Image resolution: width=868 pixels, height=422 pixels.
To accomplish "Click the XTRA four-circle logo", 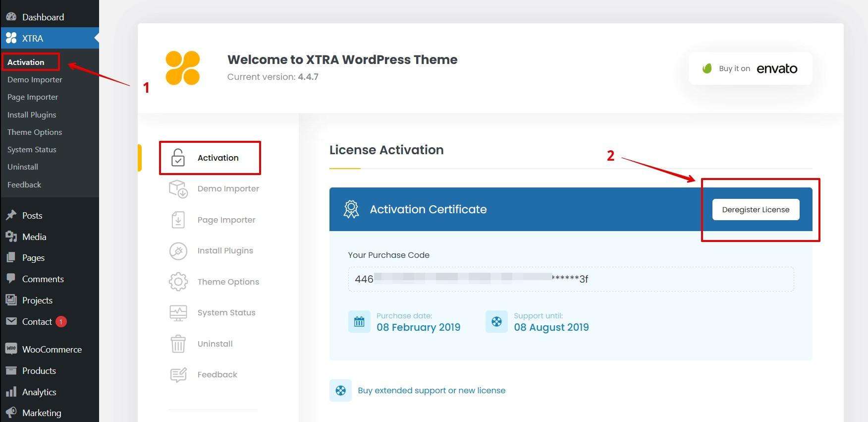I will pos(183,68).
